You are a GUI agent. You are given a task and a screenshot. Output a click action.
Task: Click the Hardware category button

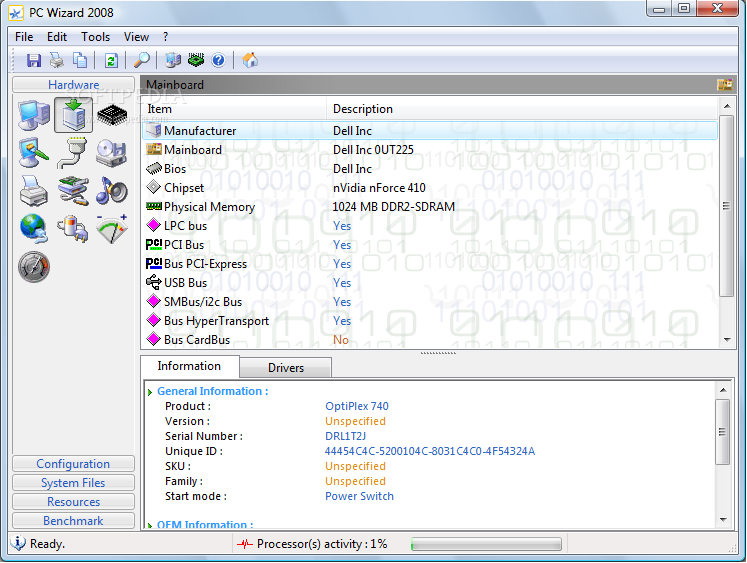[x=73, y=85]
